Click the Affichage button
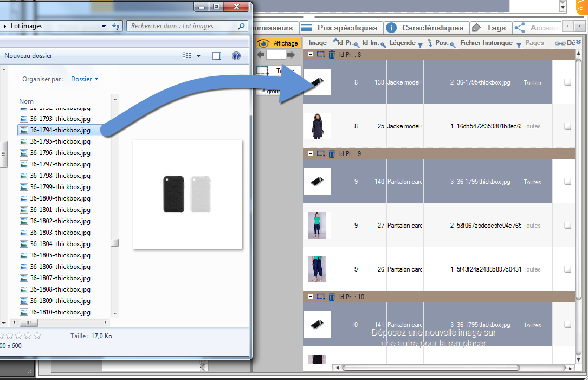588x380 pixels. coord(279,43)
